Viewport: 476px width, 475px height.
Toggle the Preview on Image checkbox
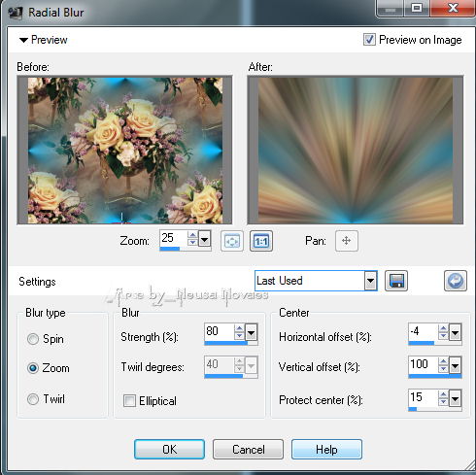pos(369,40)
